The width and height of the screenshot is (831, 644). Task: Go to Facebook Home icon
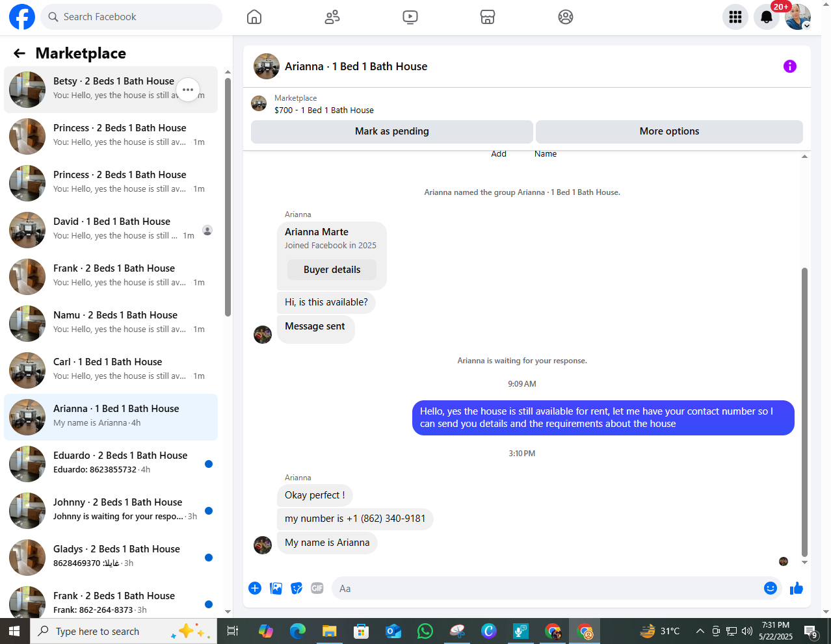tap(254, 17)
